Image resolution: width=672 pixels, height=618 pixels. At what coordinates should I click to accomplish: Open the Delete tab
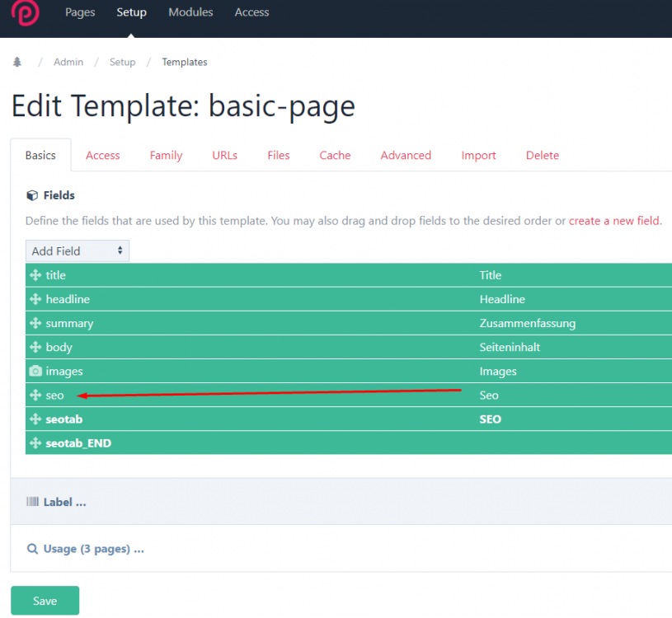tap(542, 156)
